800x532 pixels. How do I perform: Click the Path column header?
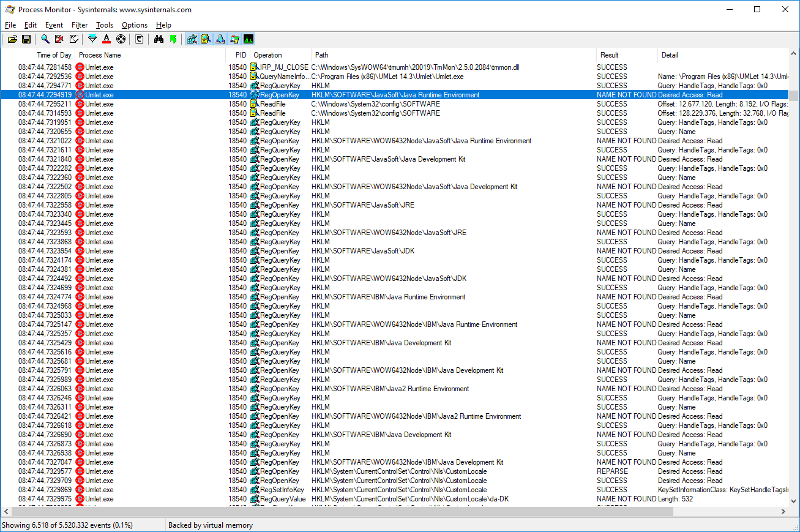tap(454, 55)
